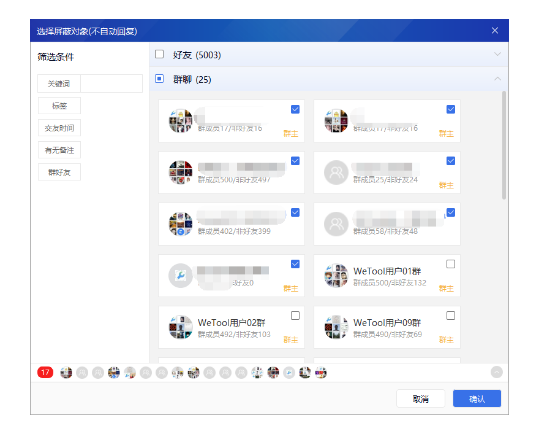548x442 pixels.
Task: Toggle the 群聊 (25) select-all checkbox
Action: pos(159,79)
